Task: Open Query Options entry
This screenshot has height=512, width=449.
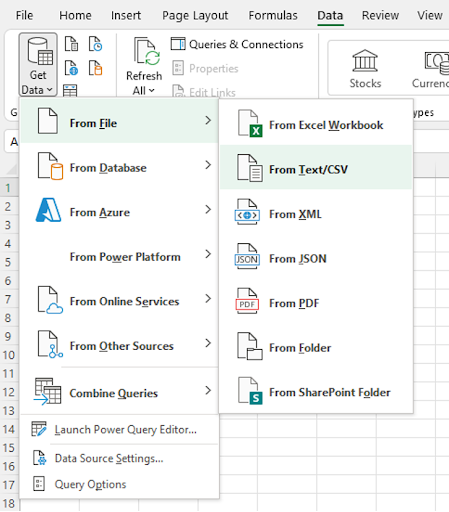Action: click(x=119, y=484)
